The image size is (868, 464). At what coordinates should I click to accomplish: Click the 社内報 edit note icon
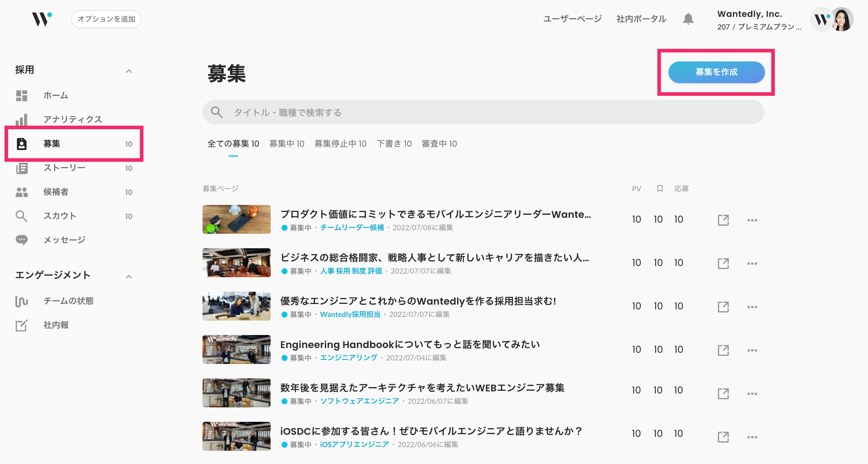[22, 325]
